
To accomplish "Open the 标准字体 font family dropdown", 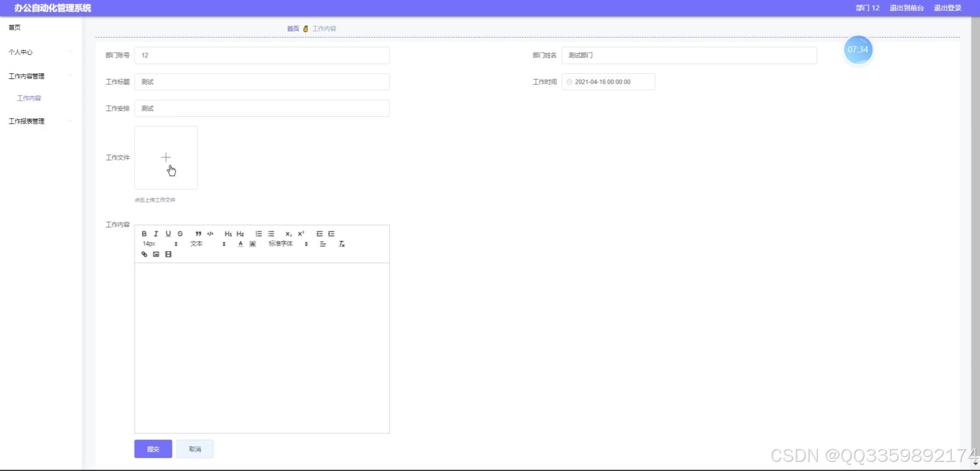I will click(288, 244).
